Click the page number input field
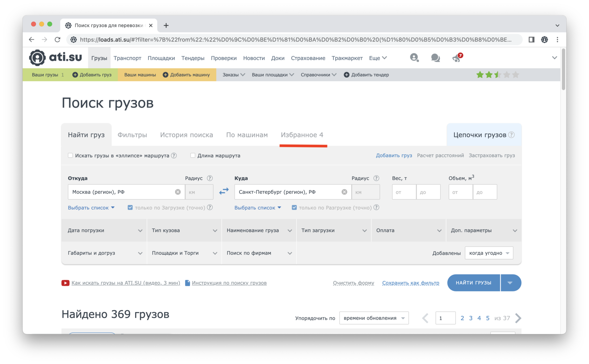This screenshot has width=589, height=364. [x=445, y=318]
